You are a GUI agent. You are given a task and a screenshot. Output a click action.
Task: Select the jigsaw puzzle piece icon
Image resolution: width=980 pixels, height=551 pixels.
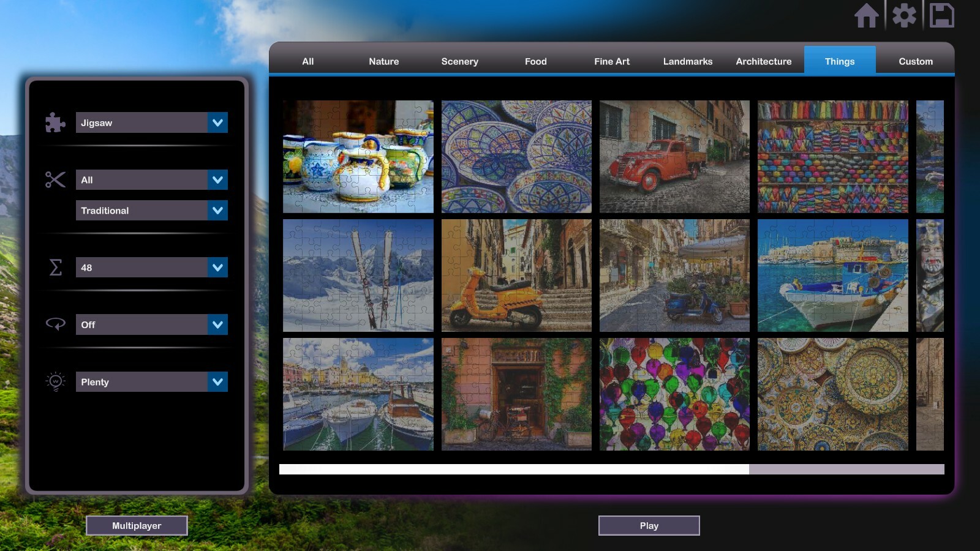click(x=55, y=122)
